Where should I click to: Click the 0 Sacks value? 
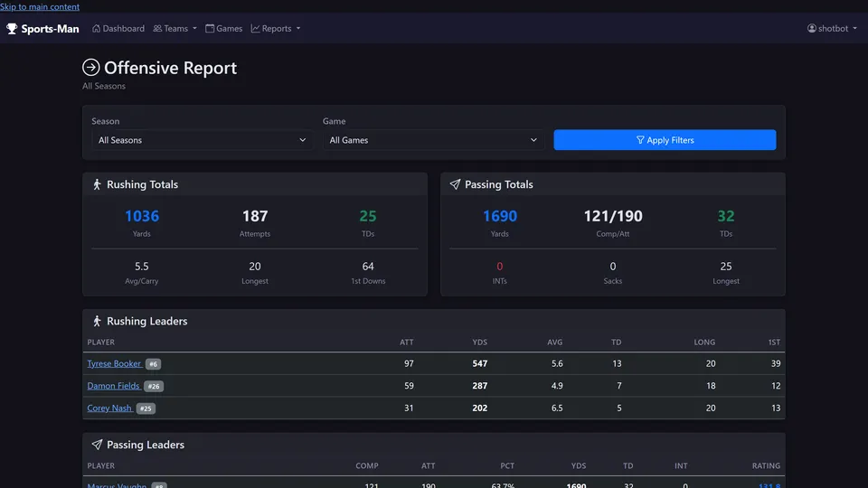pyautogui.click(x=613, y=266)
